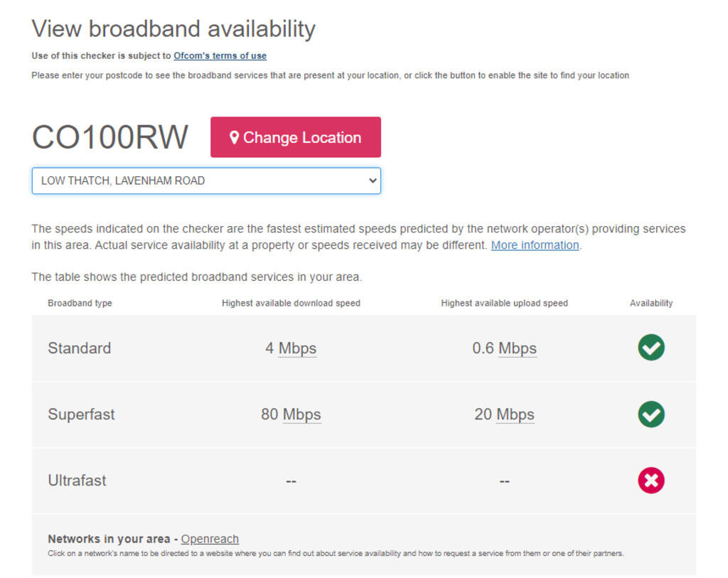Open Ofcom's terms of use link

(x=220, y=55)
